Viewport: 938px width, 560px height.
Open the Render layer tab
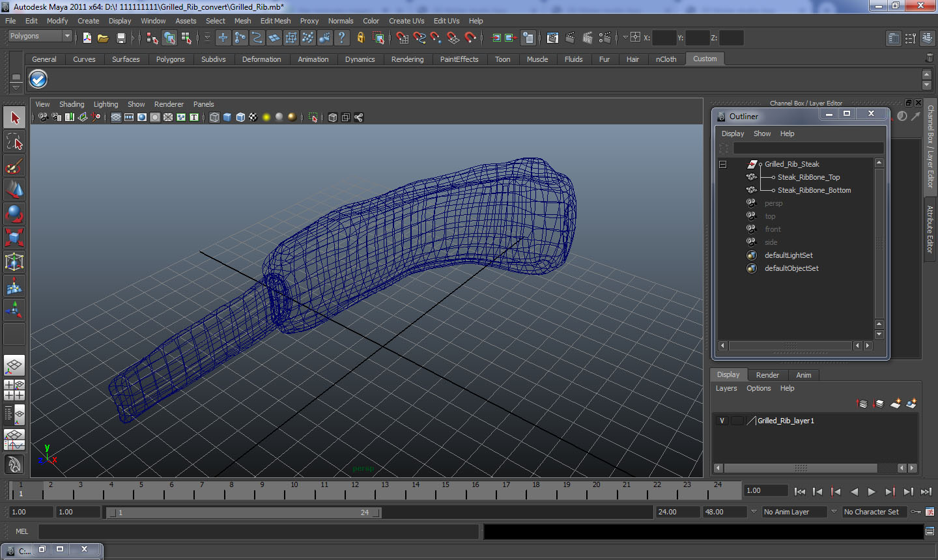[767, 375]
